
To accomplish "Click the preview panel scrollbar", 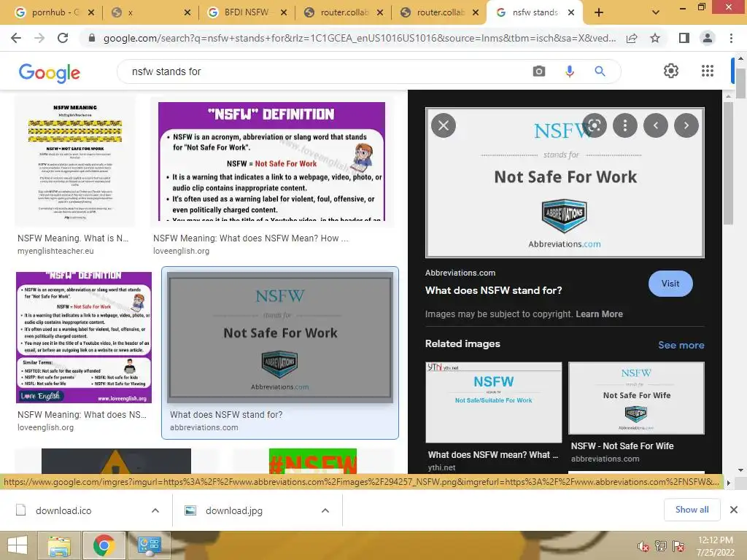I will [x=729, y=163].
